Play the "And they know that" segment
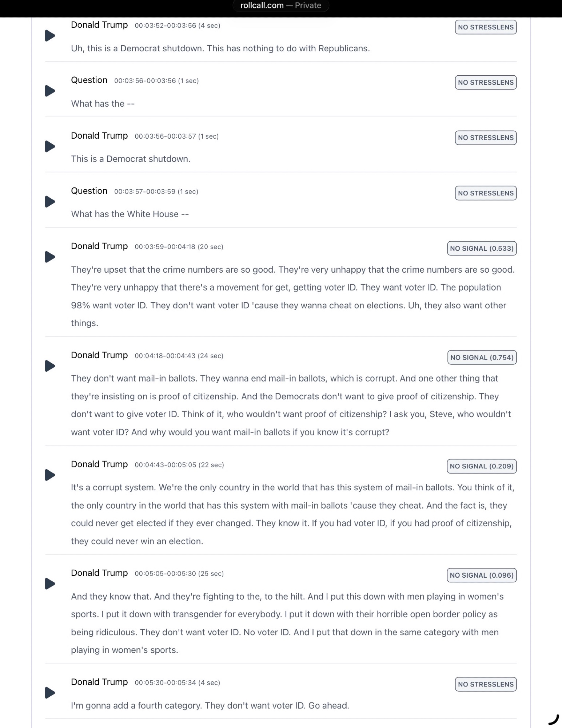This screenshot has height=728, width=562. point(50,584)
